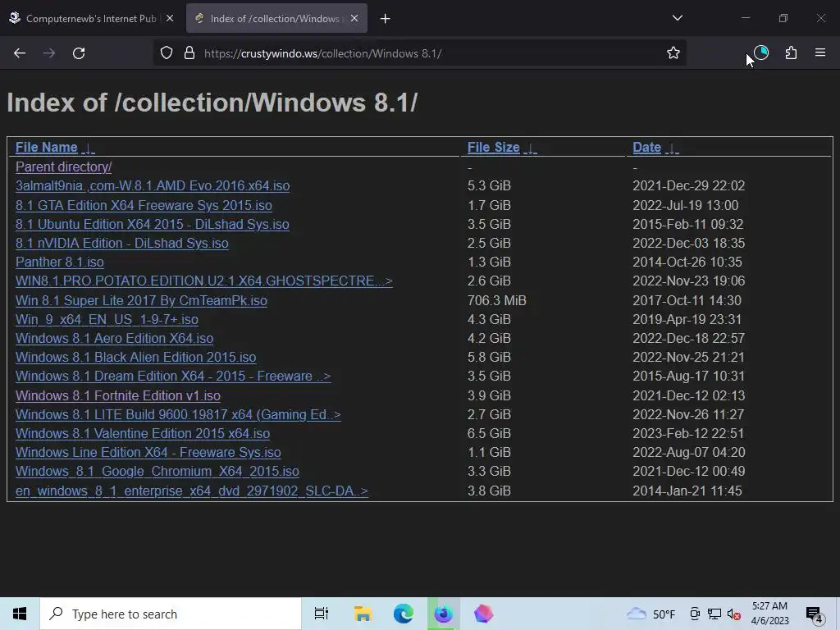Click the 706.3 MiB file size cell

click(x=496, y=300)
